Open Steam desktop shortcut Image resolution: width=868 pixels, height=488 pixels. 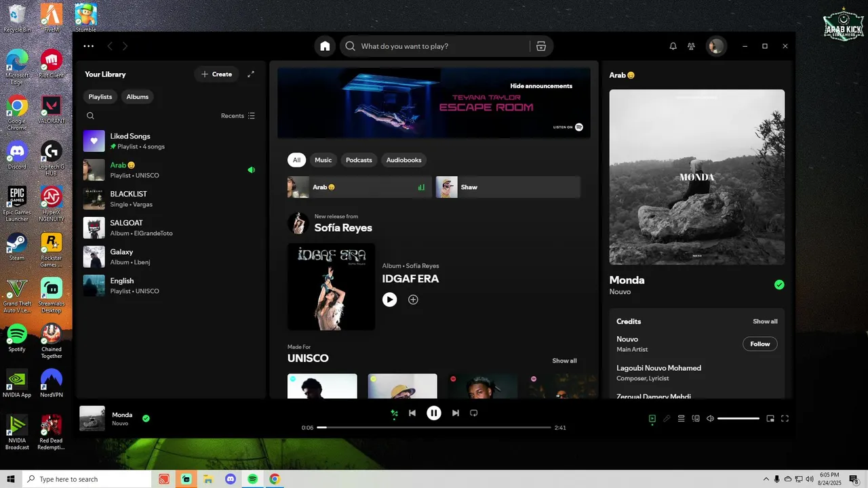click(x=17, y=247)
